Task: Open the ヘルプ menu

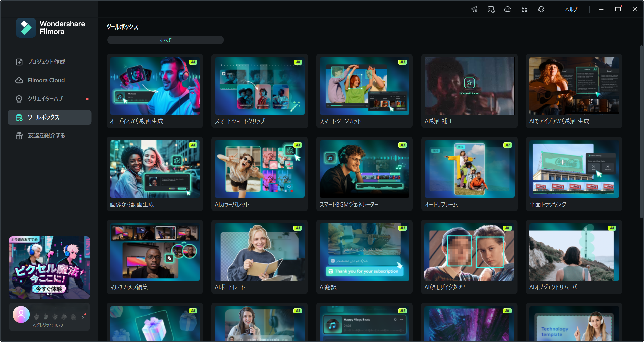Action: coord(571,9)
